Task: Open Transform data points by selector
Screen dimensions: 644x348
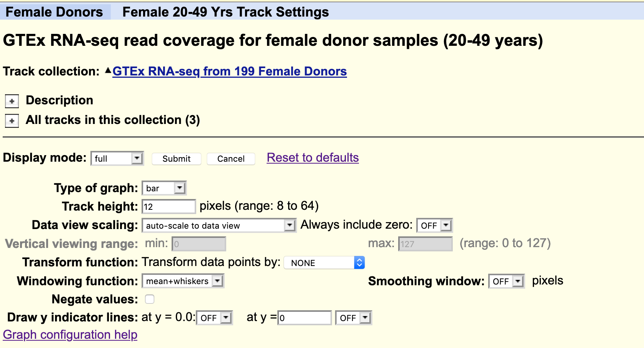Action: point(324,263)
